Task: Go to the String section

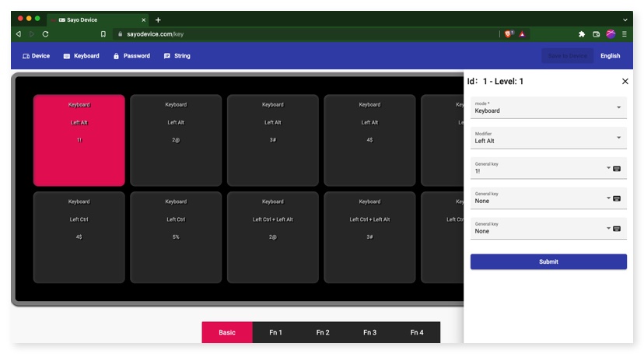Action: pos(177,56)
